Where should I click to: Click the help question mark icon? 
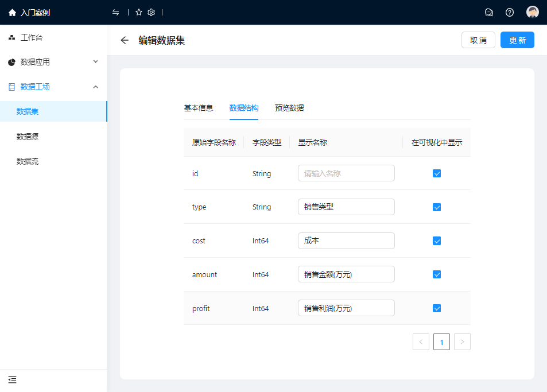point(510,13)
